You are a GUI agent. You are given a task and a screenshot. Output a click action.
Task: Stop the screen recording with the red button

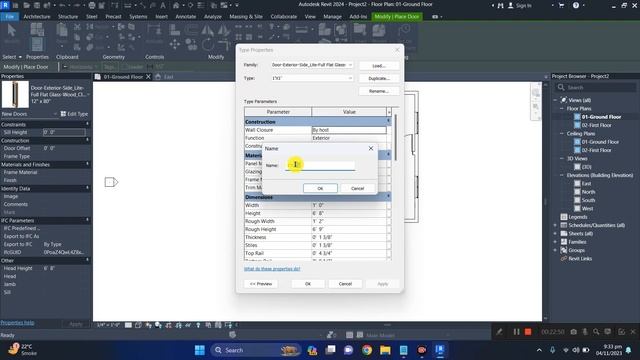[528, 332]
